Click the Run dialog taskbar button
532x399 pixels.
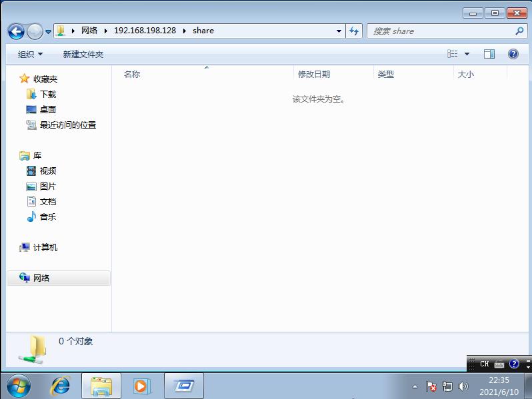pyautogui.click(x=184, y=386)
